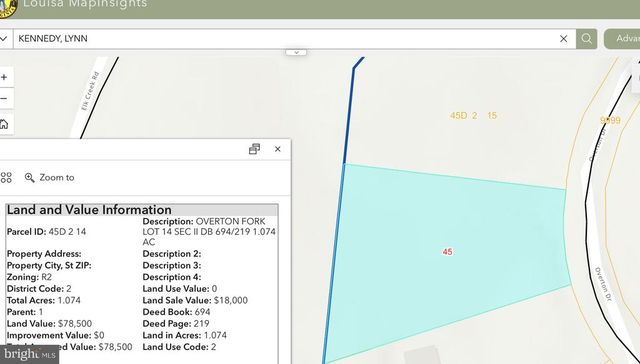Close the parcel info popup

(278, 149)
